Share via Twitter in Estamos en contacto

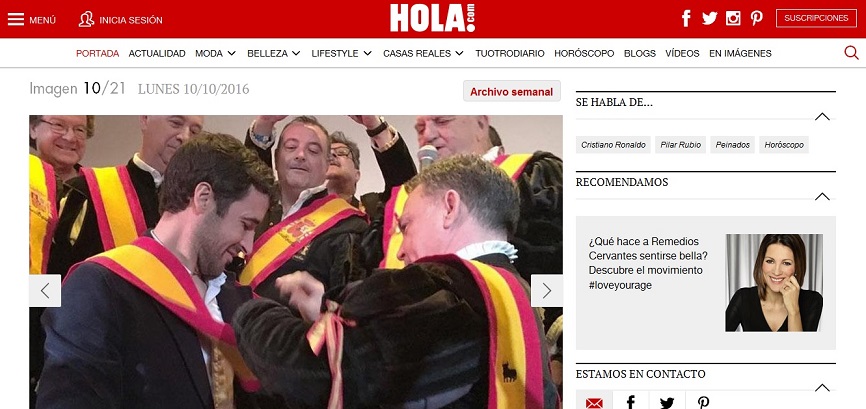coord(667,403)
